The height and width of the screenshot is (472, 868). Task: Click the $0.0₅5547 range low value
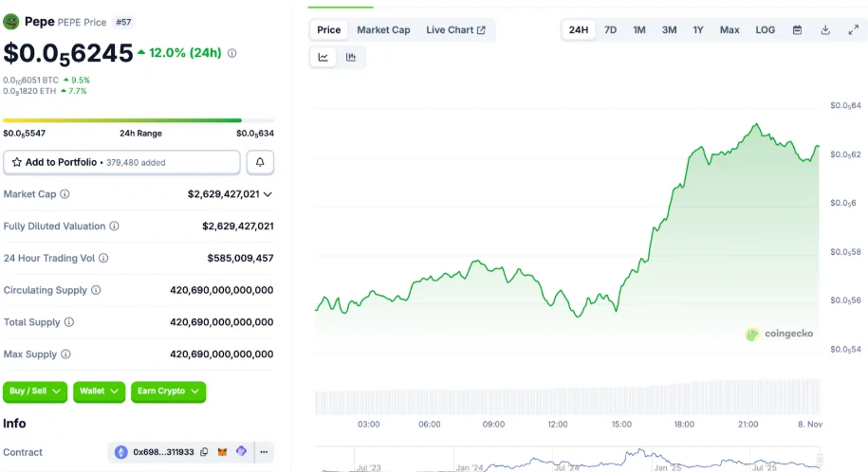(x=25, y=134)
